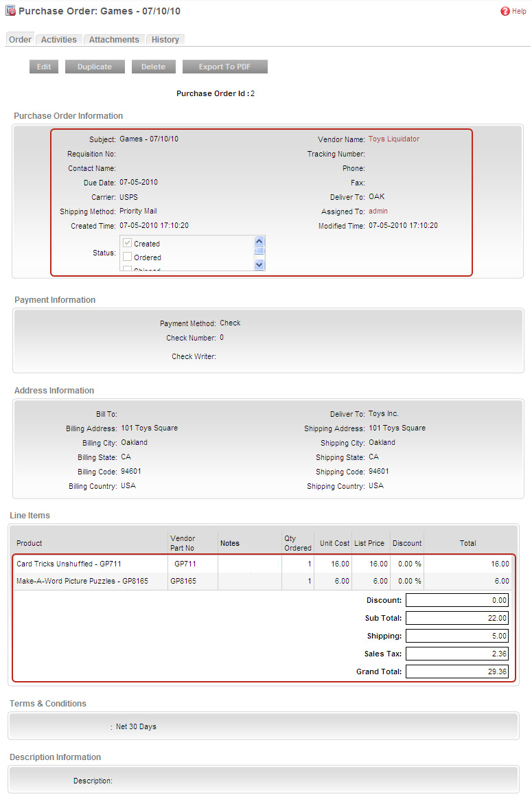This screenshot has height=804, width=532.
Task: Open the admin assigned user link
Action: [378, 211]
